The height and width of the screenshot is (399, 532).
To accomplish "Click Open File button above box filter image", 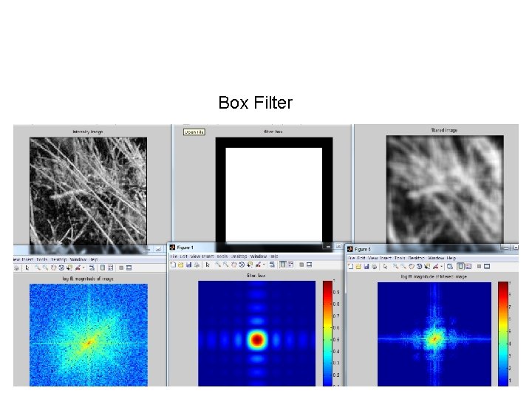I will pyautogui.click(x=194, y=132).
